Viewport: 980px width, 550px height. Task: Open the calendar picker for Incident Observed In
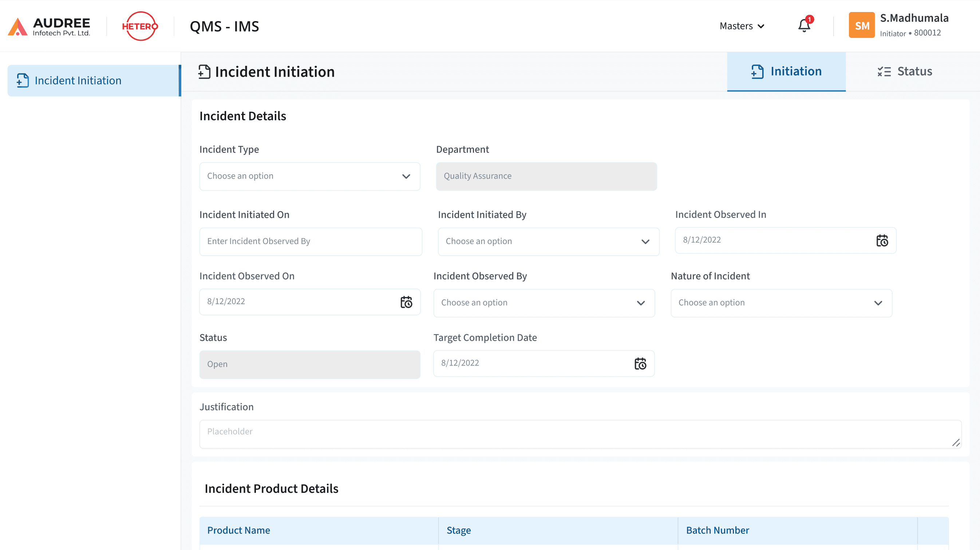point(883,240)
